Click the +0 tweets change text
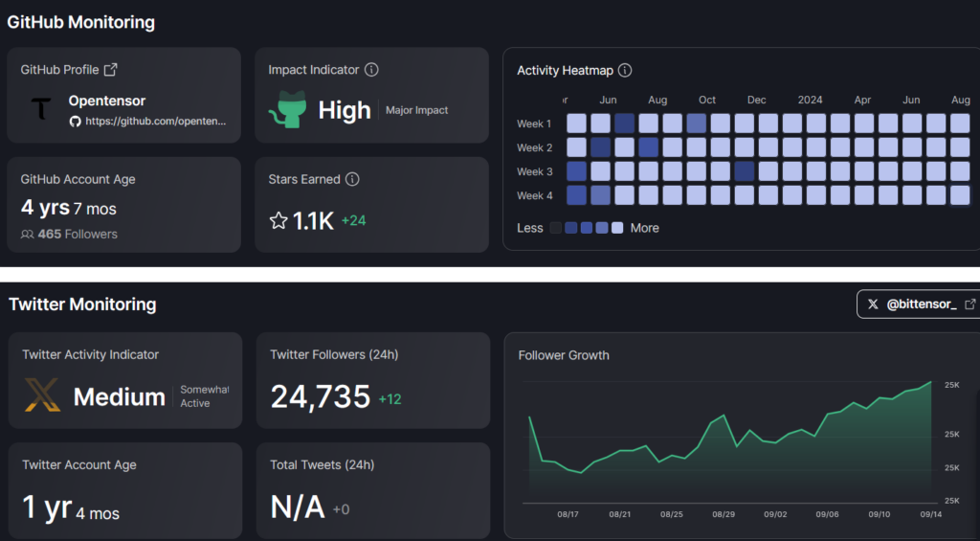 (341, 509)
